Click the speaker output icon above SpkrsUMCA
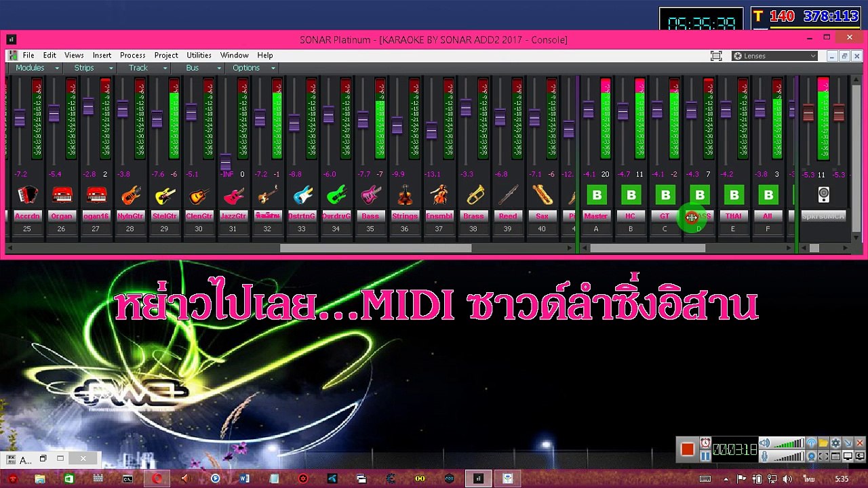Image resolution: width=868 pixels, height=488 pixels. 823,195
